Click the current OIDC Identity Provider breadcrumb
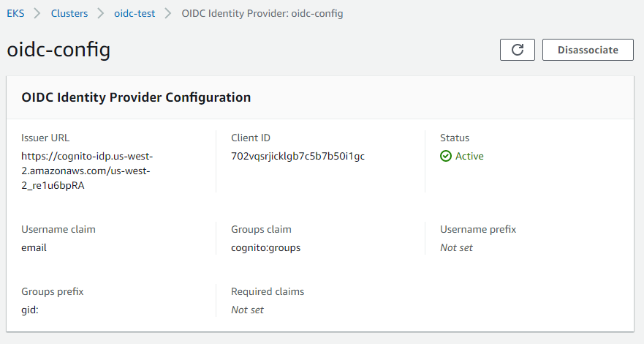Viewport: 644px width, 344px height. 262,13
